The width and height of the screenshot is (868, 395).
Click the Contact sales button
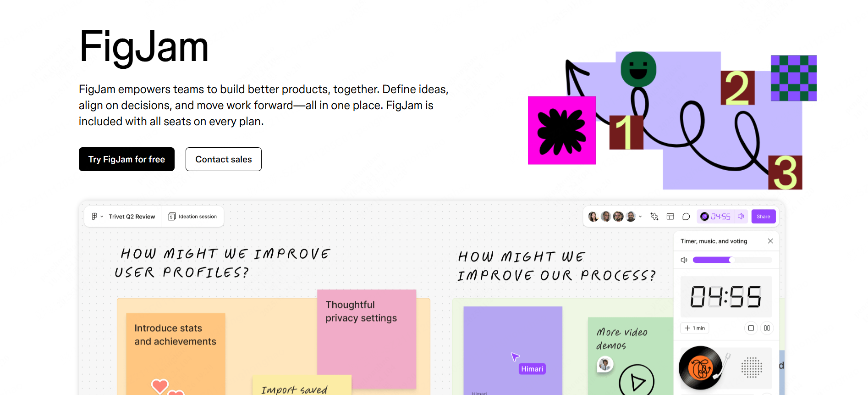pyautogui.click(x=224, y=159)
